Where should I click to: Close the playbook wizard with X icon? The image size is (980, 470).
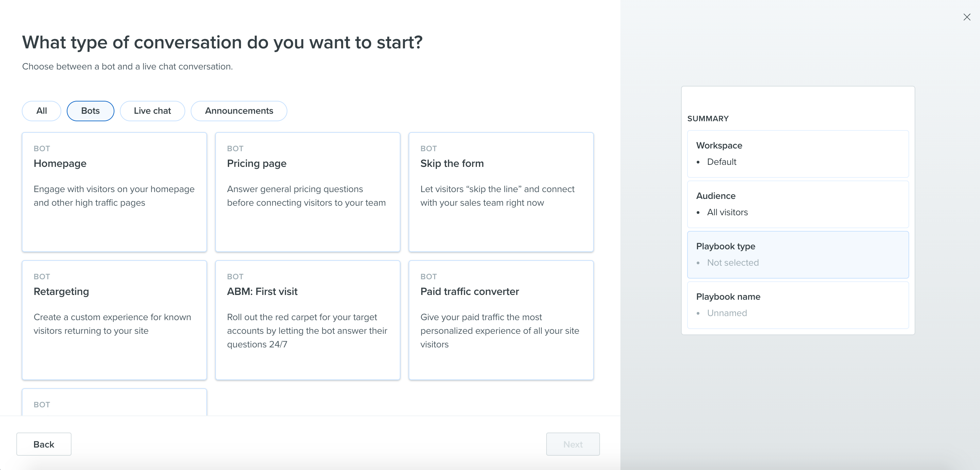(967, 17)
